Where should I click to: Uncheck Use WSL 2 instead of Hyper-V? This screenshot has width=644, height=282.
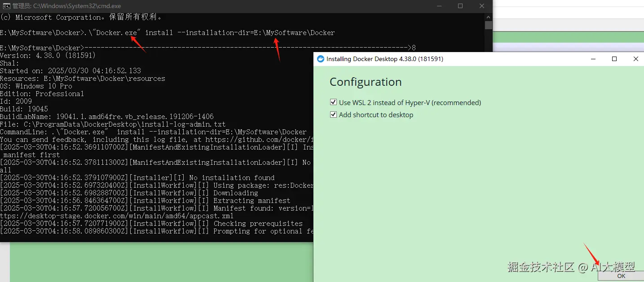coord(333,102)
